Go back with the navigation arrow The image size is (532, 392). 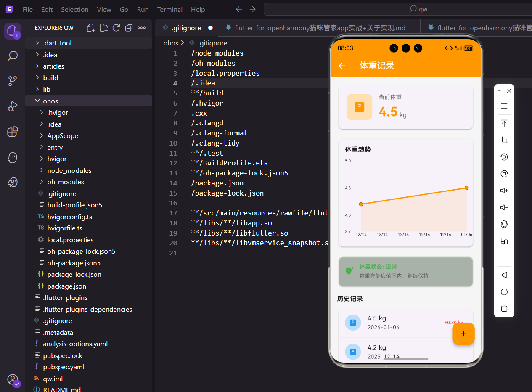[x=239, y=9]
